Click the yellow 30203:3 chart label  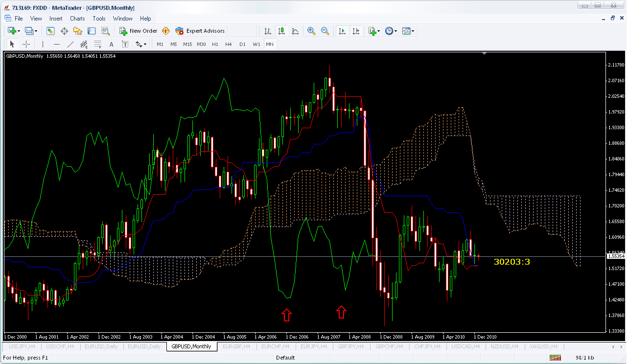(x=512, y=262)
